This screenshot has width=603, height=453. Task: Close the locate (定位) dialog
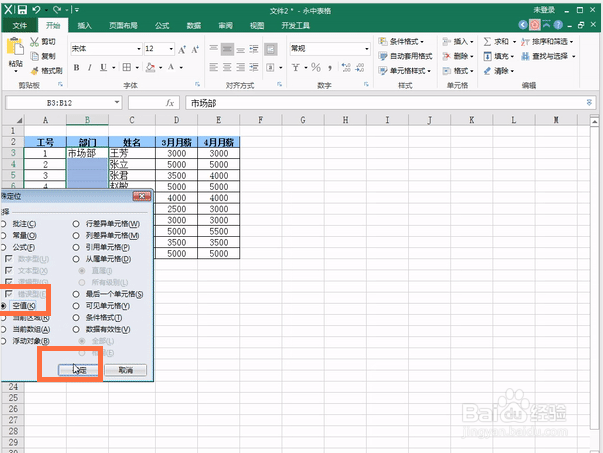point(142,196)
